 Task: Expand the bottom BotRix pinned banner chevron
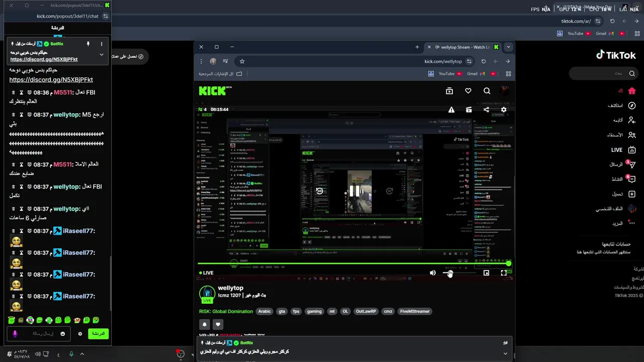(505, 353)
